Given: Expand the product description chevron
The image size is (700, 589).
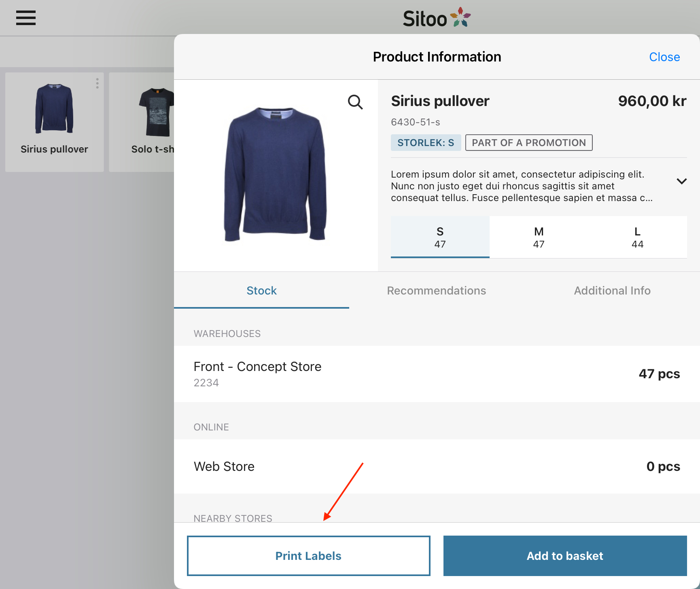Looking at the screenshot, I should [x=681, y=181].
